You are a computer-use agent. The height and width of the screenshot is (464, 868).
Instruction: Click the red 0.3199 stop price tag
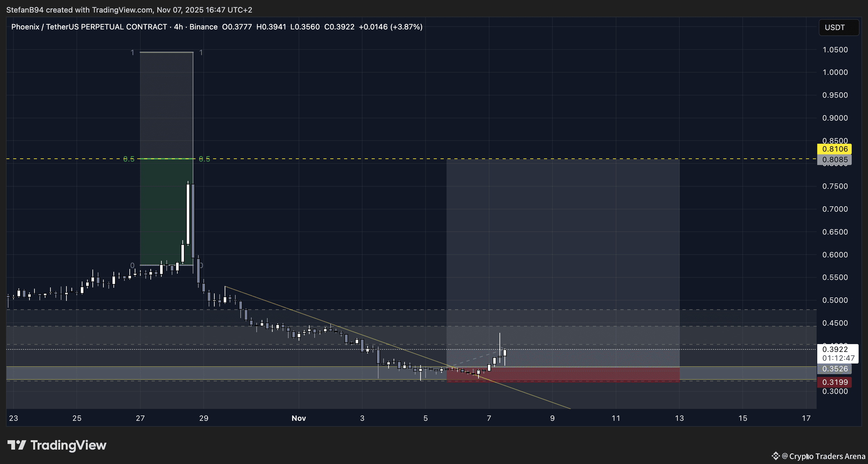point(834,382)
